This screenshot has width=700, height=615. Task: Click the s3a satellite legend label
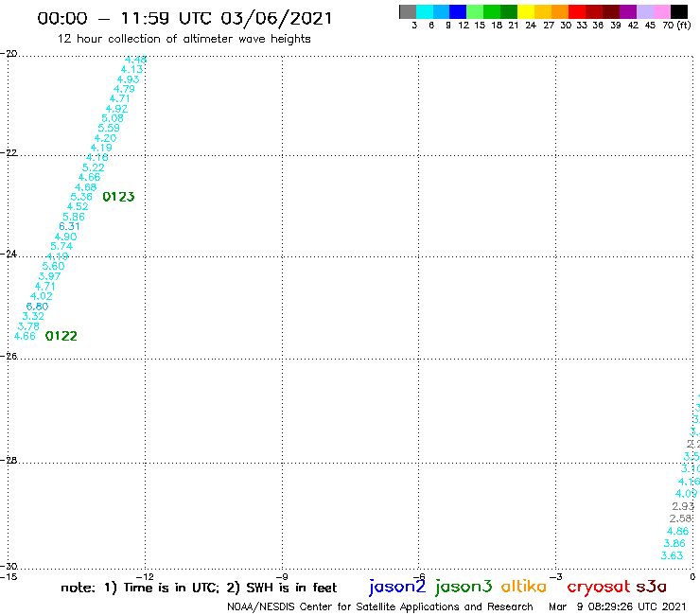pos(652,587)
